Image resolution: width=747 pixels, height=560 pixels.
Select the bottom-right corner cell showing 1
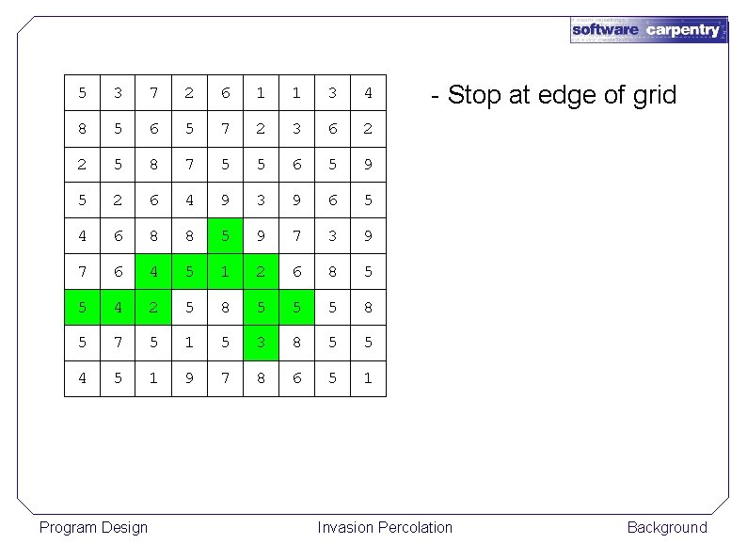point(368,378)
